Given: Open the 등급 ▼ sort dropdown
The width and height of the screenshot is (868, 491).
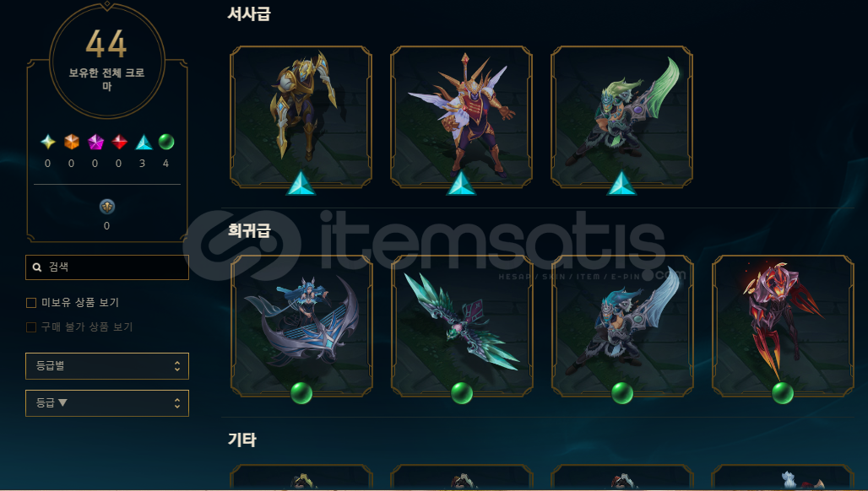Looking at the screenshot, I should click(107, 403).
